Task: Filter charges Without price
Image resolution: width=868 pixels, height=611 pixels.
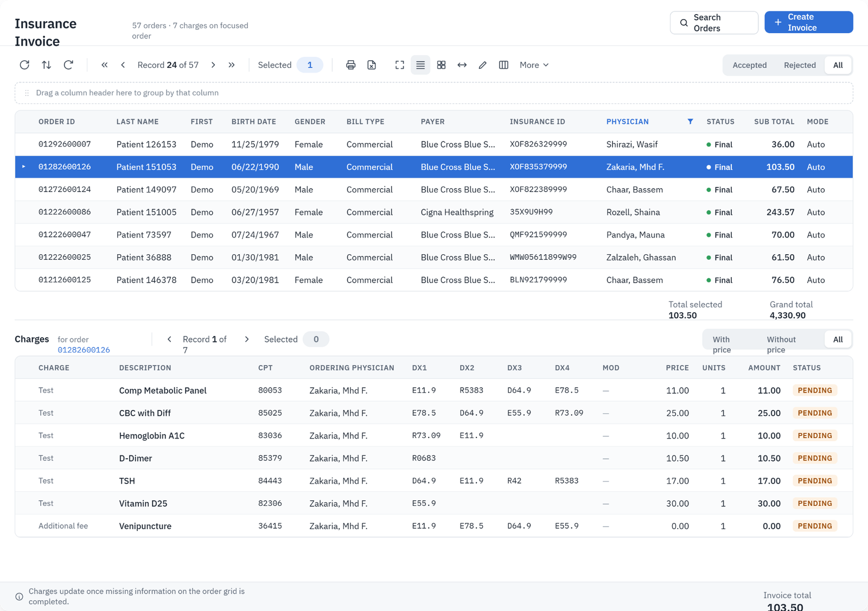Action: tap(781, 345)
